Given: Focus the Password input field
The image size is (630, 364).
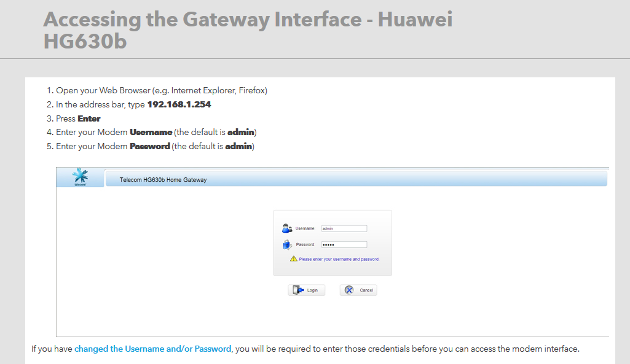Looking at the screenshot, I should [344, 244].
